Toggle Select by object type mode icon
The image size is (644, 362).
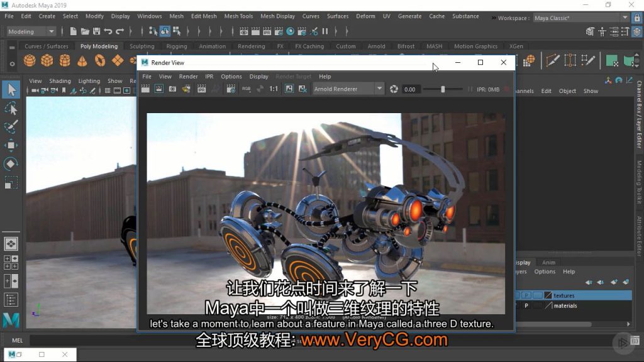(x=165, y=31)
